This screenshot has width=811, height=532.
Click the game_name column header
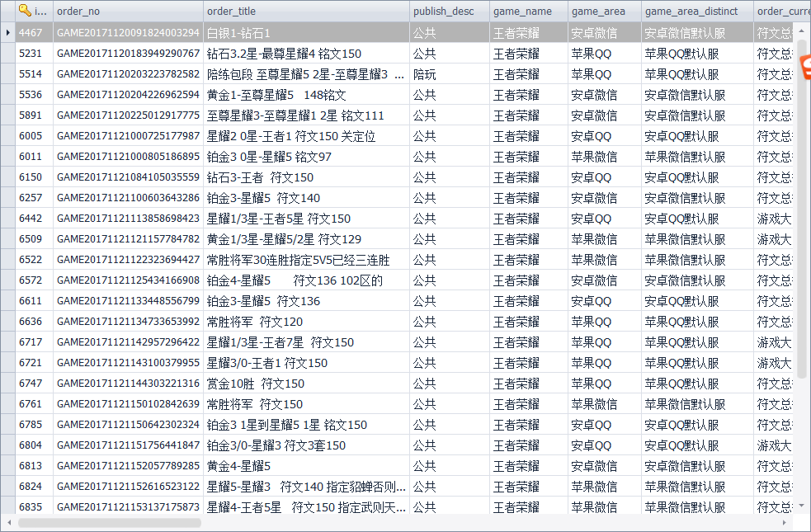click(x=529, y=11)
